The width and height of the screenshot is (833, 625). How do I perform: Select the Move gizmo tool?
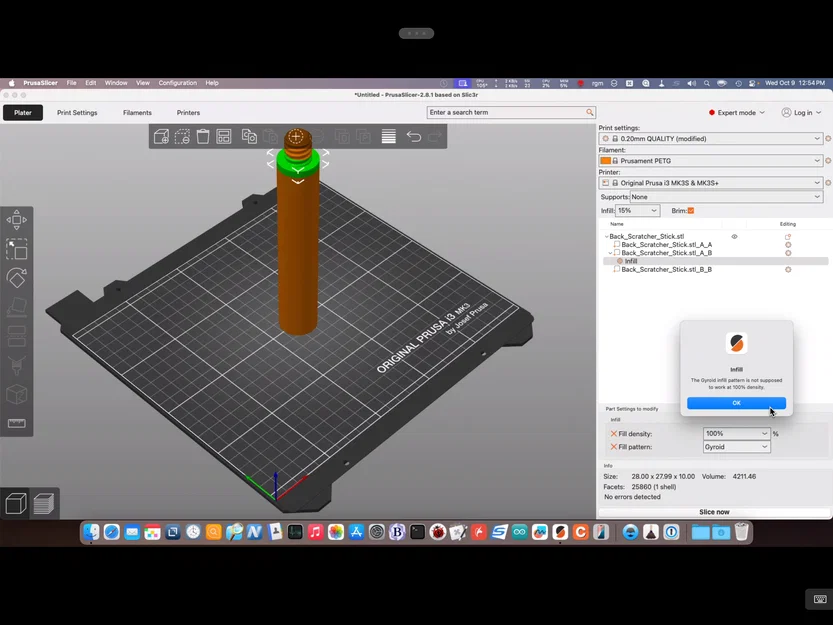[x=16, y=219]
